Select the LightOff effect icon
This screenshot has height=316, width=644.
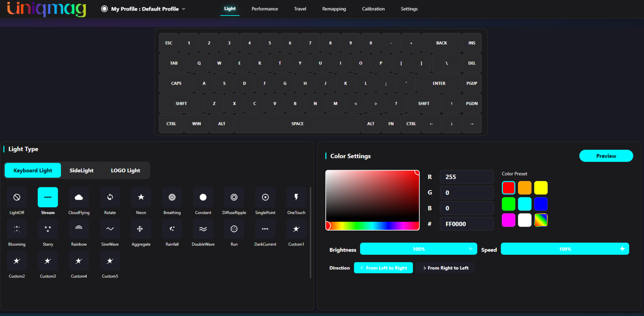coord(17,197)
